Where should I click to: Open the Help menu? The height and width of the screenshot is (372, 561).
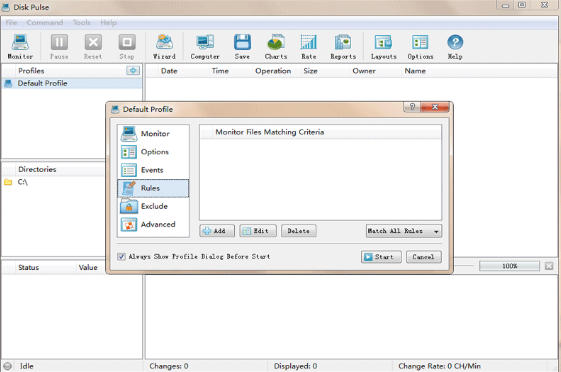tap(108, 23)
